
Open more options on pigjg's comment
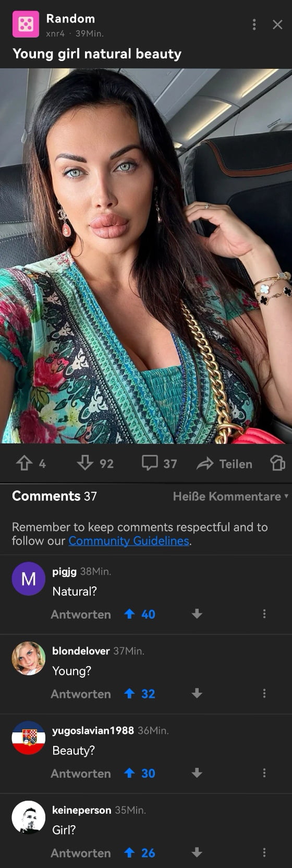(x=264, y=614)
